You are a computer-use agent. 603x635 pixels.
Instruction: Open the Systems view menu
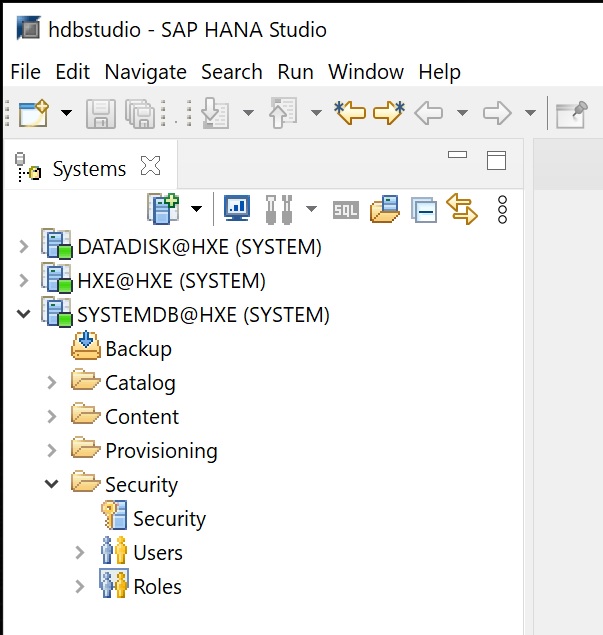[x=502, y=209]
